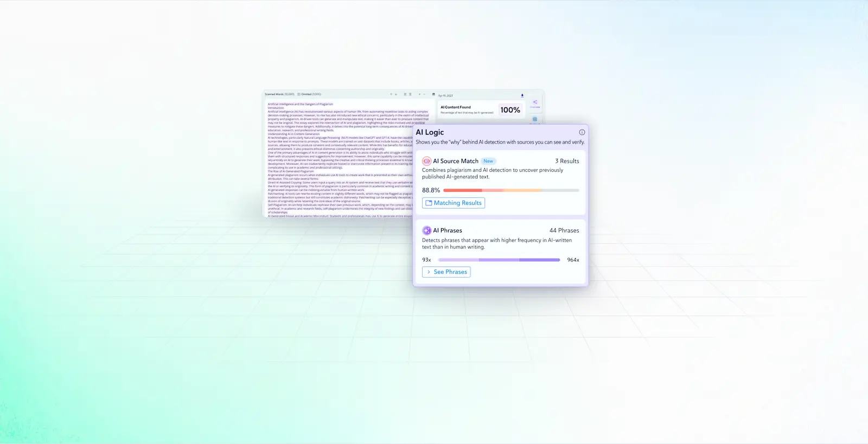Click the AI Phrases frequency bar
868x444 pixels.
click(499, 260)
